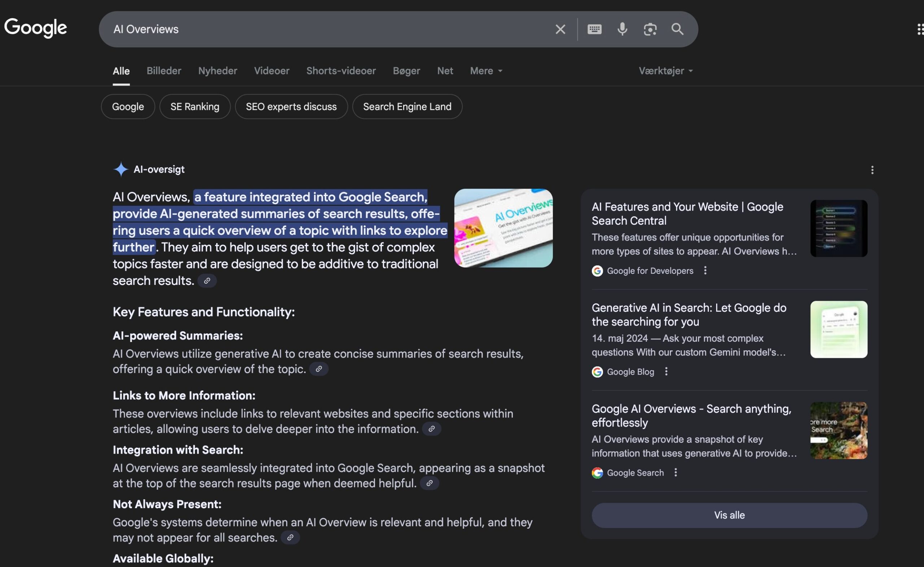Expand the Mere dropdown menu

tap(486, 71)
